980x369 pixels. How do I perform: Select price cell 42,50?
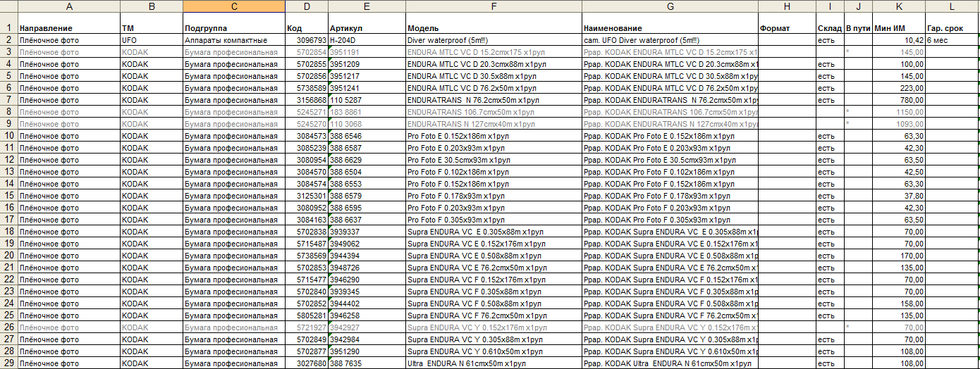[x=899, y=171]
